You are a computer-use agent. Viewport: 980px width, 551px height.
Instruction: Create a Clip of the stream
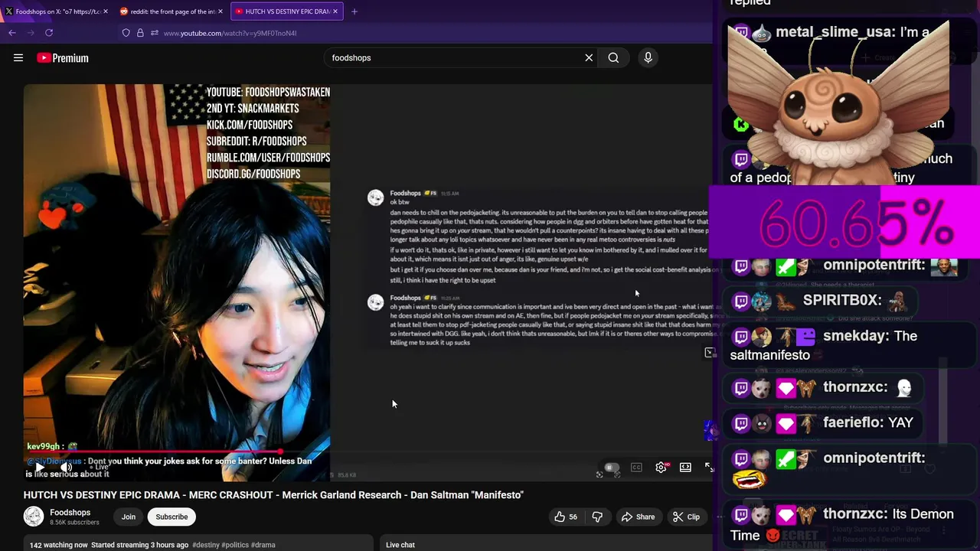point(686,517)
